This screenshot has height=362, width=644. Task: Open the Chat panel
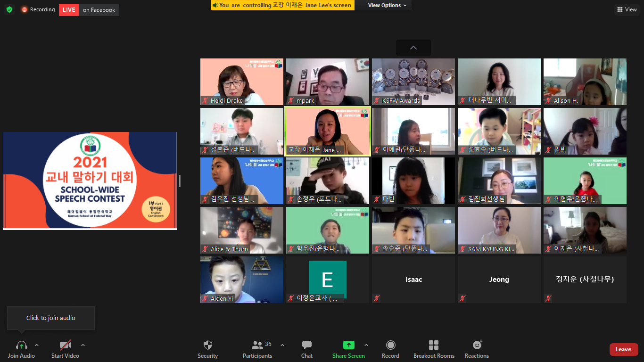tap(307, 346)
